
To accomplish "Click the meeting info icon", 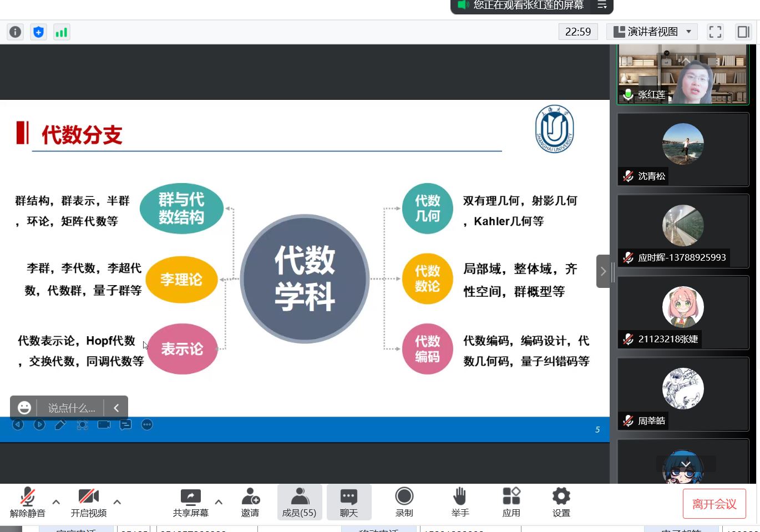I will point(16,32).
